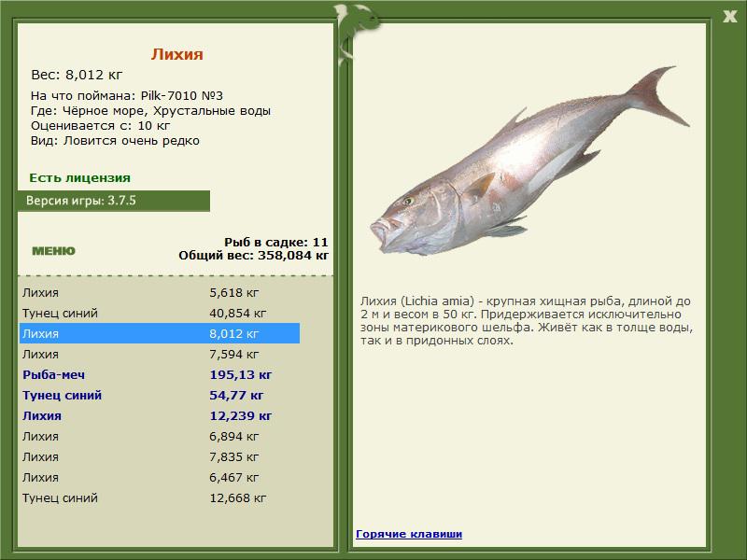
Task: Click the orange Лихия heading
Action: (x=176, y=54)
